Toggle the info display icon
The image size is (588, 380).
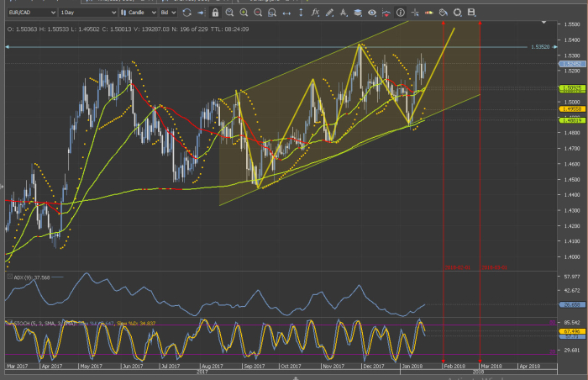401,13
